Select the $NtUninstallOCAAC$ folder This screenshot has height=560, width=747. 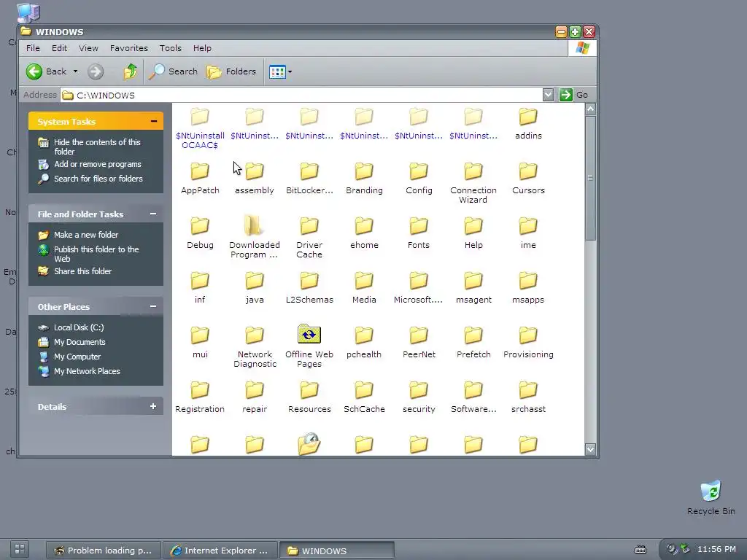pyautogui.click(x=200, y=128)
